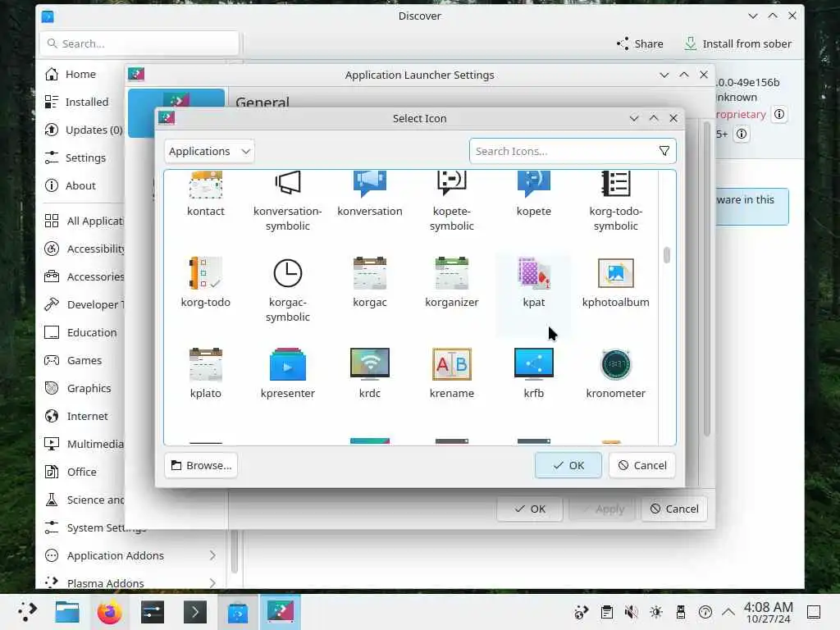Viewport: 840px width, 630px height.
Task: Select the krename icon
Action: point(452,373)
